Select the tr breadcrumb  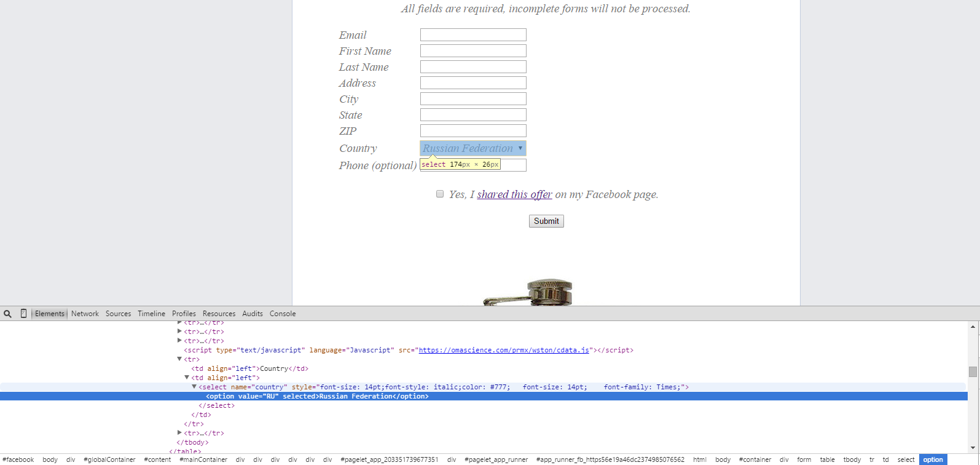tap(872, 459)
